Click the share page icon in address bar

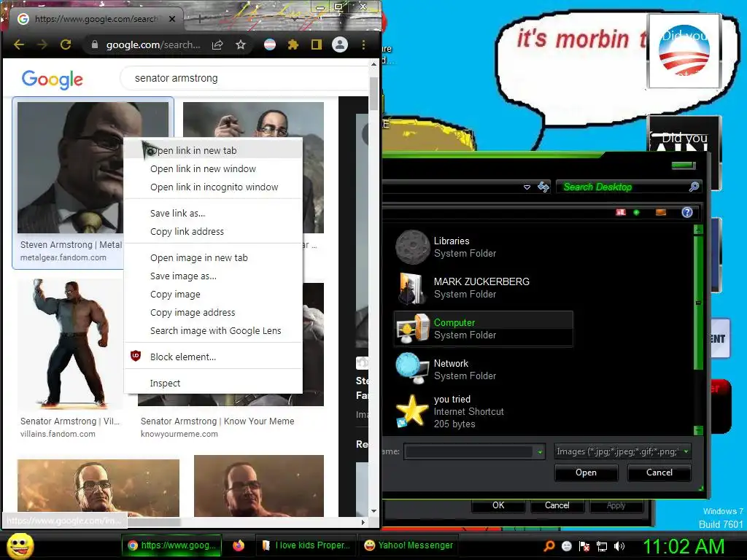tap(217, 44)
